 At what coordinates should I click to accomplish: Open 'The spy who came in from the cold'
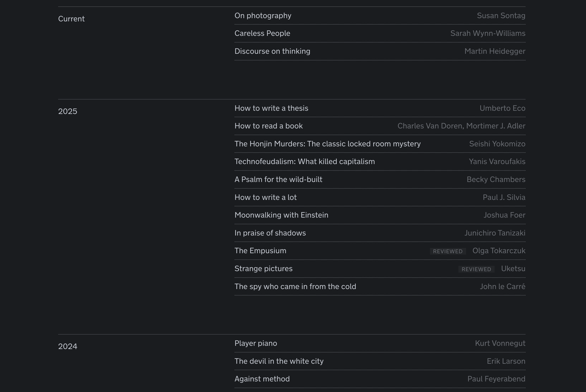coord(295,287)
